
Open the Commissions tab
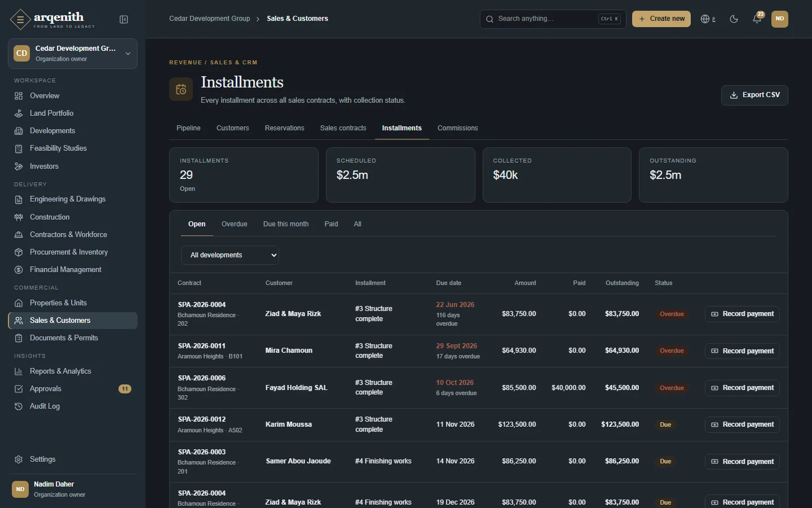458,128
